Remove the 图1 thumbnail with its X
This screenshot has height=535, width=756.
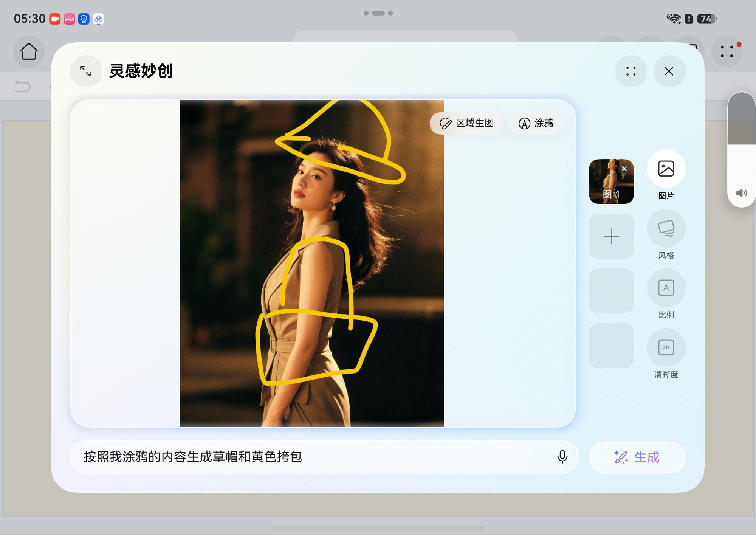(x=624, y=169)
